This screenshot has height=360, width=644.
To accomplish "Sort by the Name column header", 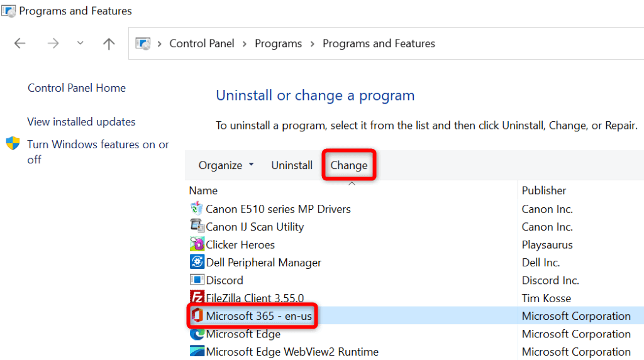I will tap(203, 190).
